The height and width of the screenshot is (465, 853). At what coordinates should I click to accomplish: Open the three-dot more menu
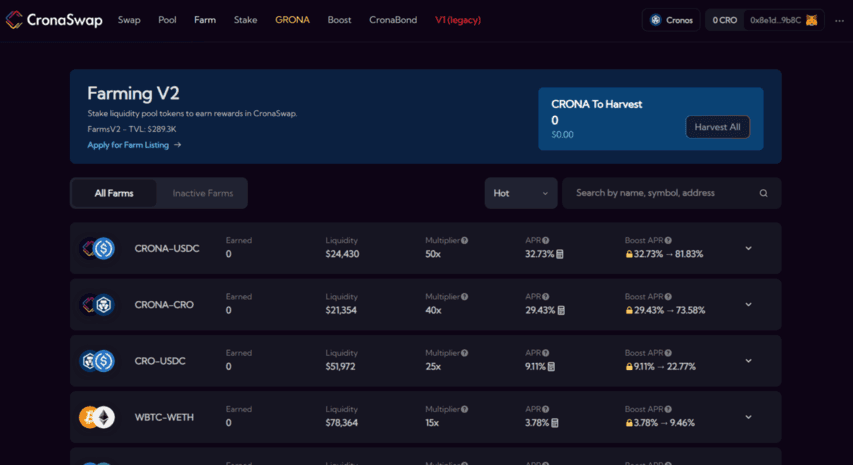[x=839, y=21]
